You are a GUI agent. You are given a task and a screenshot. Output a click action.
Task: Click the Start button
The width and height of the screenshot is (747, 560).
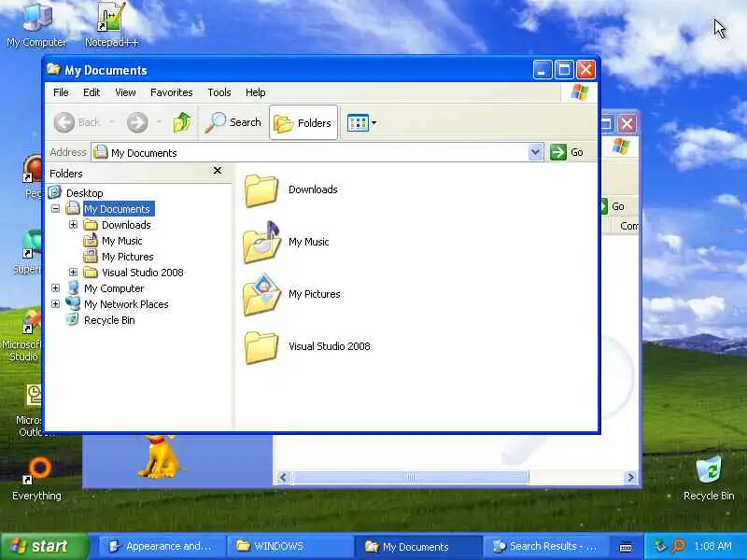45,546
